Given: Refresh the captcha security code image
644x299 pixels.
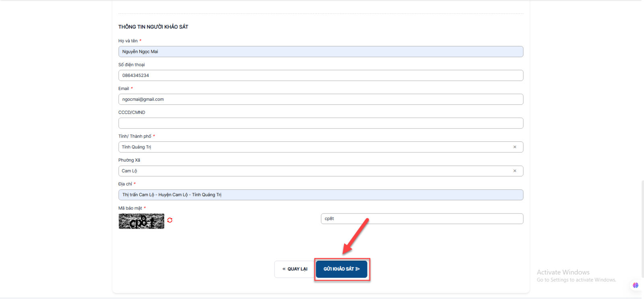Looking at the screenshot, I should [x=170, y=220].
